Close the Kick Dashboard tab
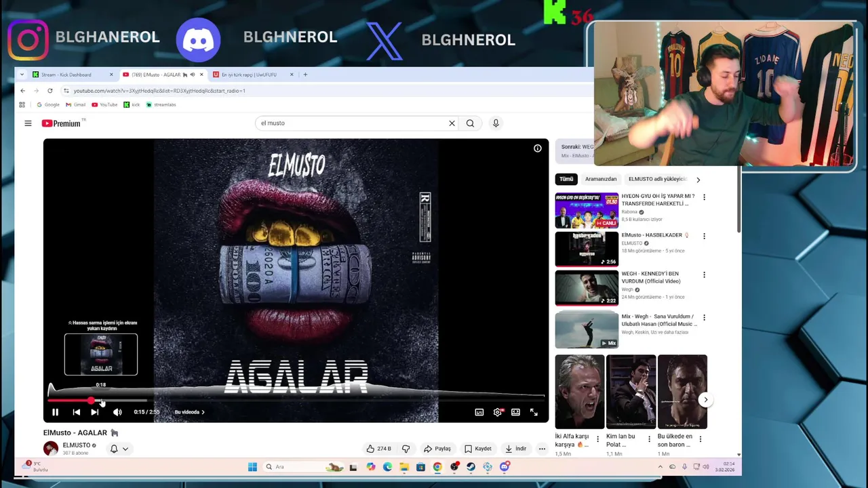 pos(111,75)
